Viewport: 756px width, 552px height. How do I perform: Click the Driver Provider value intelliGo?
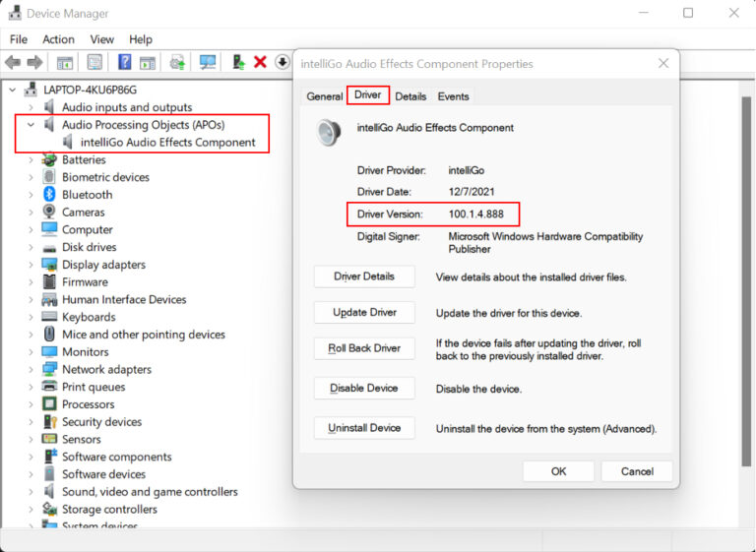467,170
